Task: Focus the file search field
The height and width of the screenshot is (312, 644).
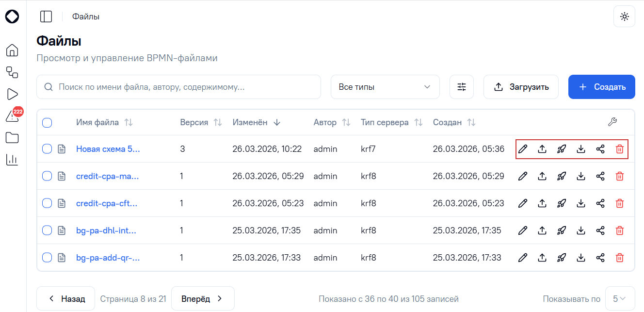Action: tap(179, 87)
